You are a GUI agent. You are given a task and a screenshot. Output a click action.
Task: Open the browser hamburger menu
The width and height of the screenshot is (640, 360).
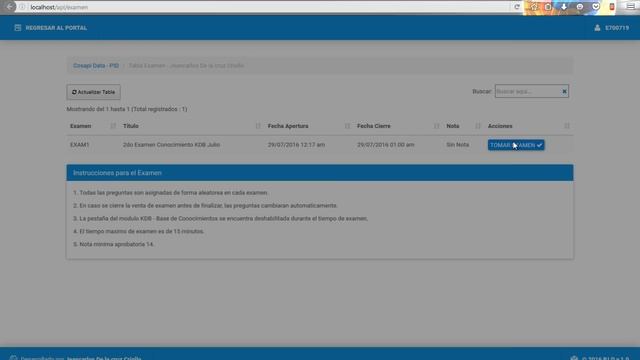click(631, 7)
